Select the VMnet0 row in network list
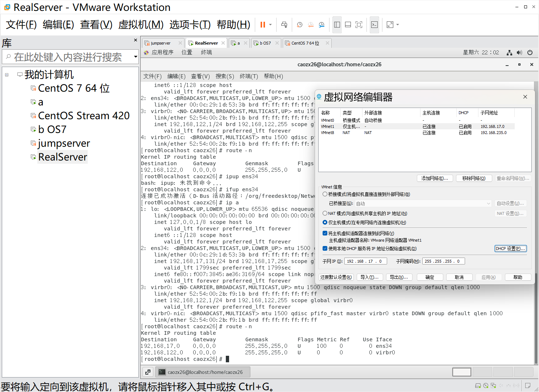The height and width of the screenshot is (392, 539). point(417,120)
